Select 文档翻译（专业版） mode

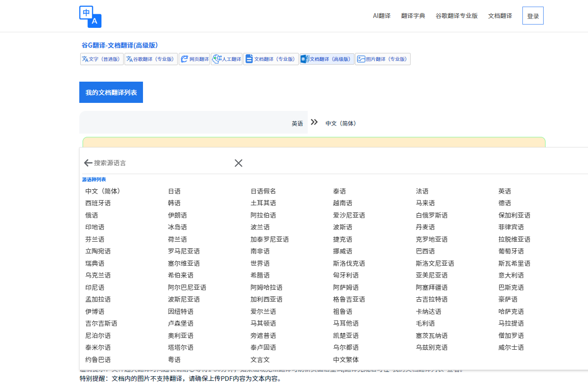pos(271,59)
